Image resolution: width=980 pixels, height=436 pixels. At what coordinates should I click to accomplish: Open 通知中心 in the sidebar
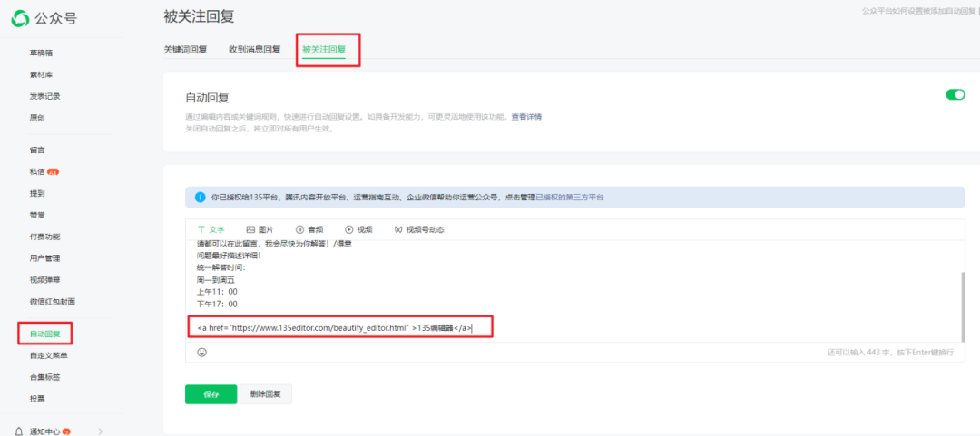45,431
